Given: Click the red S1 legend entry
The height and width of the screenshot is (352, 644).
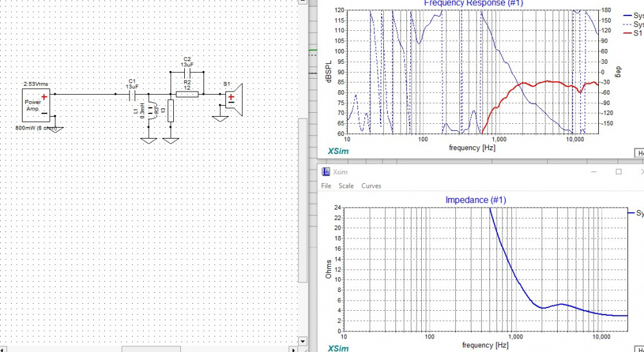Looking at the screenshot, I should [634, 33].
